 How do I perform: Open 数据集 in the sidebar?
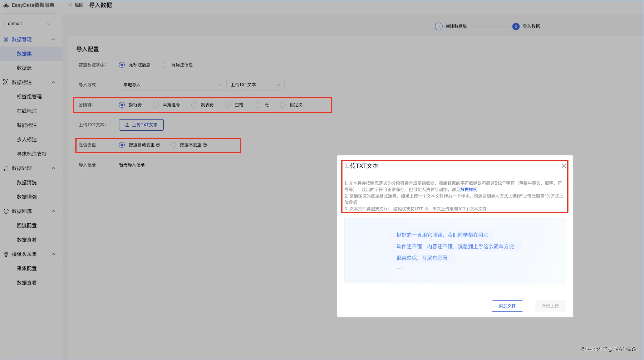[31, 53]
